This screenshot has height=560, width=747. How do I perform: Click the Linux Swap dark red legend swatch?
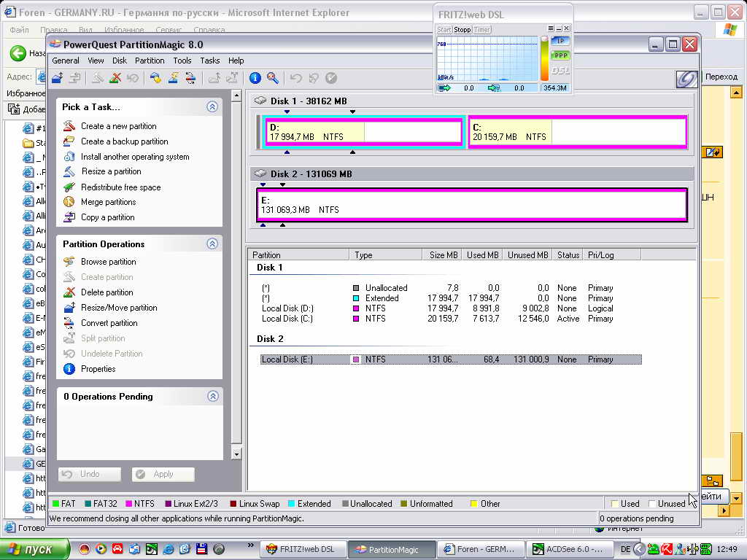(233, 503)
